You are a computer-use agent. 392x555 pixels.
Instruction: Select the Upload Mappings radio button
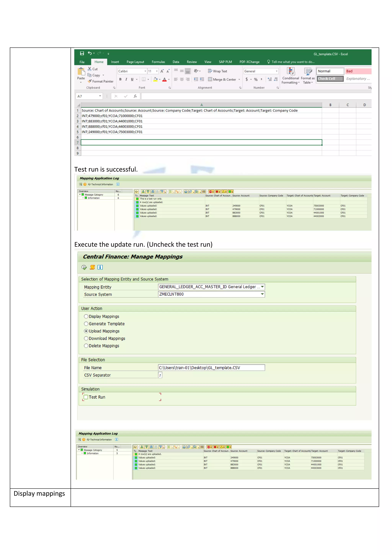[86, 331]
